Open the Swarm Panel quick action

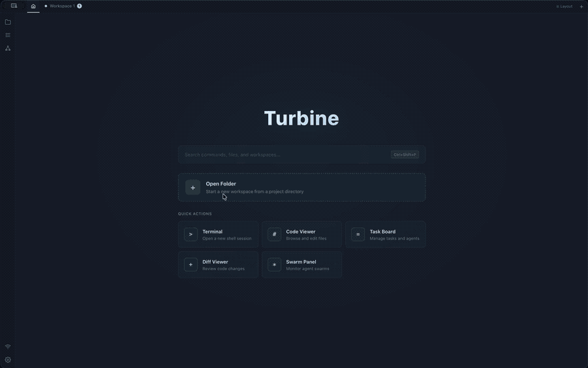tap(302, 264)
